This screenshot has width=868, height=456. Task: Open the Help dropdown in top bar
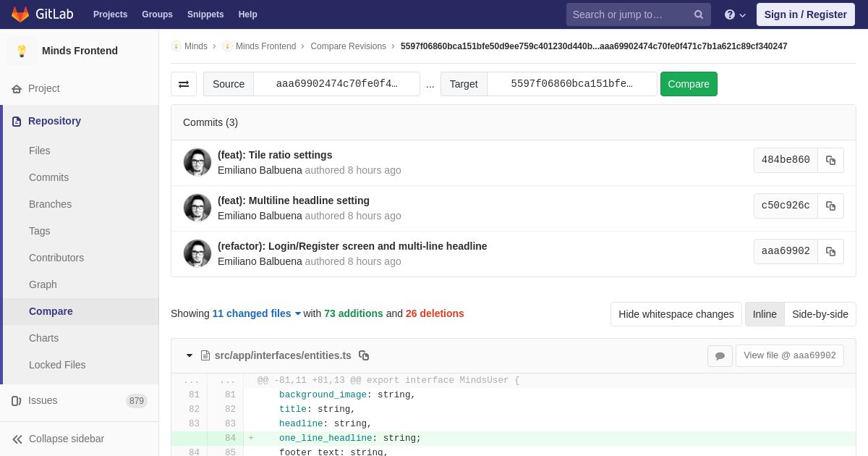[x=735, y=14]
